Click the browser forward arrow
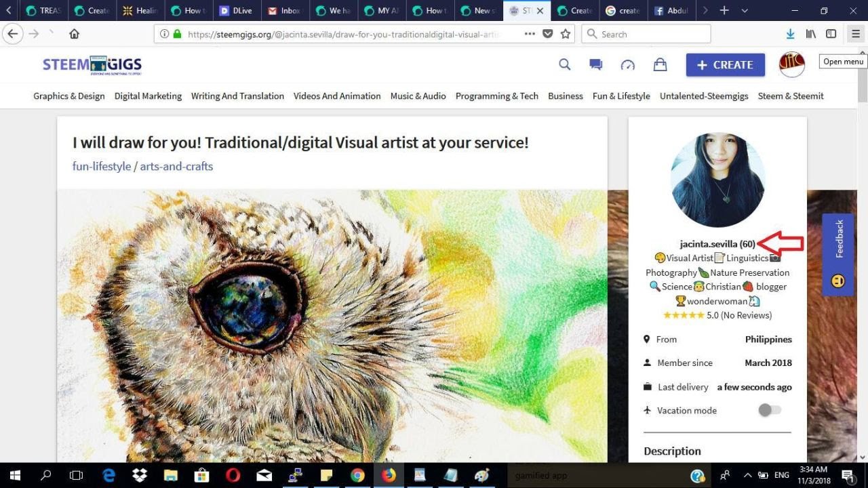Image resolution: width=868 pixels, height=488 pixels. click(34, 34)
